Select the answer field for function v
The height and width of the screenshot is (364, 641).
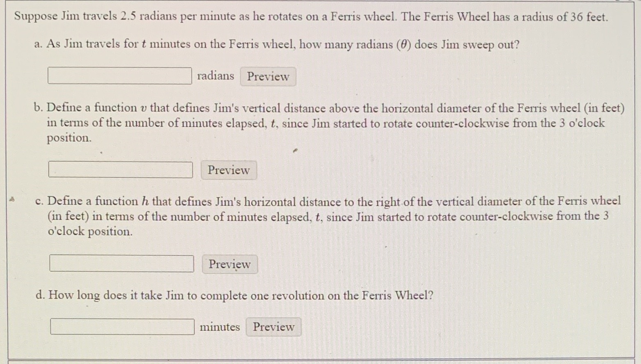pyautogui.click(x=120, y=169)
